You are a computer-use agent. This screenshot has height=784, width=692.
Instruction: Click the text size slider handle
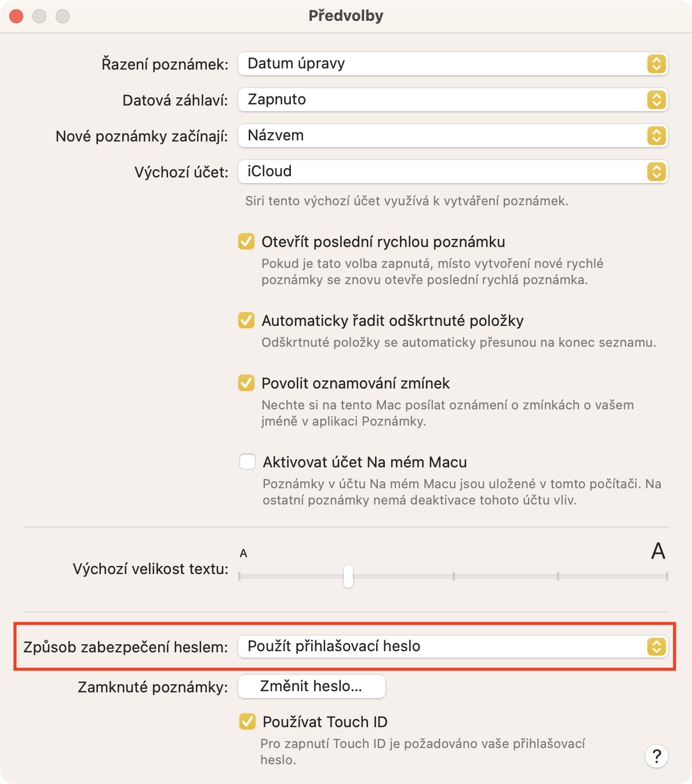pyautogui.click(x=348, y=576)
